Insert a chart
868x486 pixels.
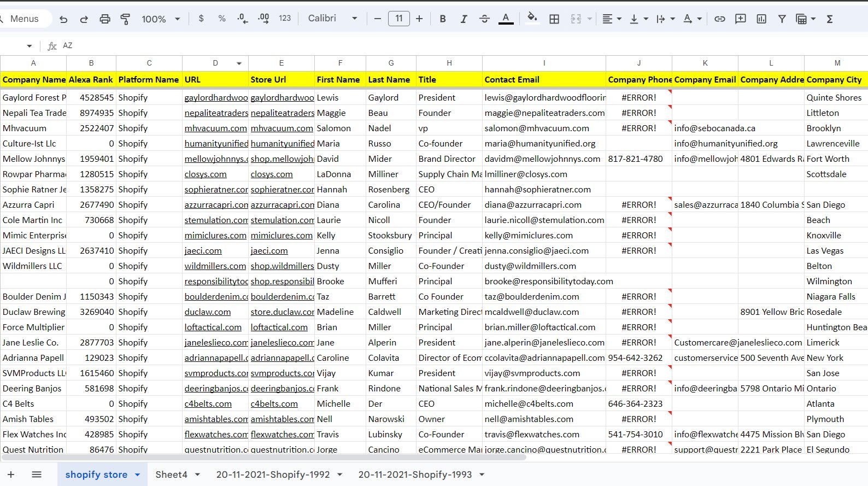[x=761, y=19]
